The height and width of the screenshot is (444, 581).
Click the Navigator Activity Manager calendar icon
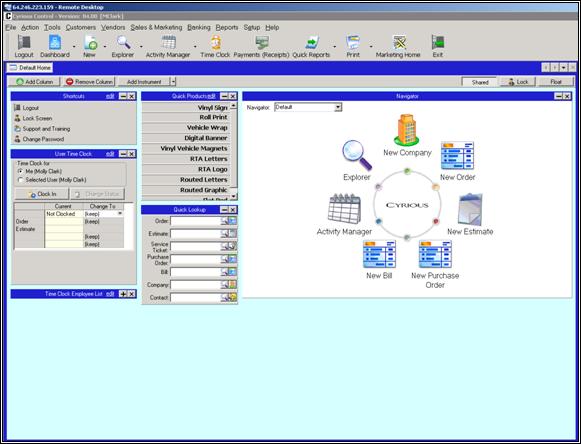[344, 209]
